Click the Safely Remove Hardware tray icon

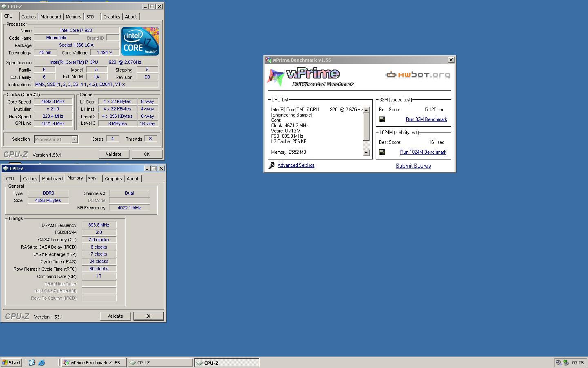click(566, 363)
